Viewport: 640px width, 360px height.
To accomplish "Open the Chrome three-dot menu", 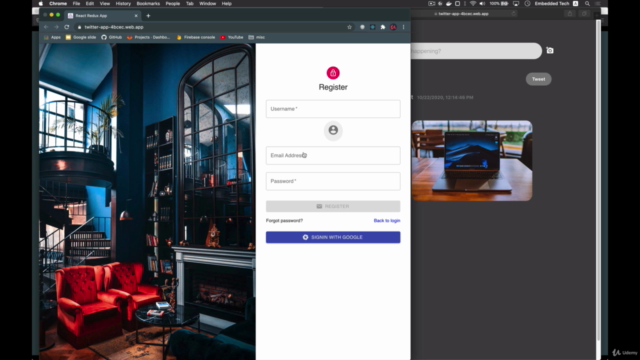I will click(404, 27).
